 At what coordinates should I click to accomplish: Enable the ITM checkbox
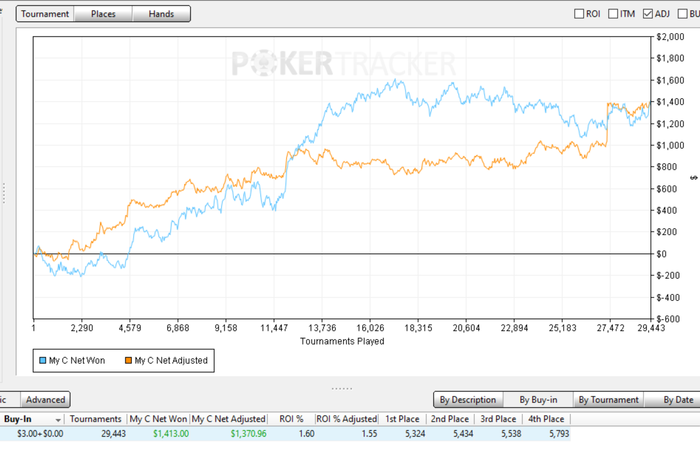[613, 14]
